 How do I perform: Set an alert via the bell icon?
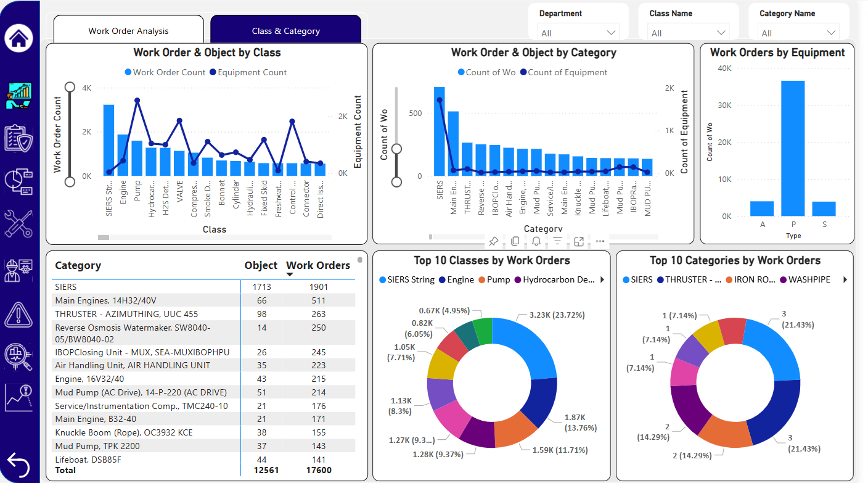pos(536,241)
